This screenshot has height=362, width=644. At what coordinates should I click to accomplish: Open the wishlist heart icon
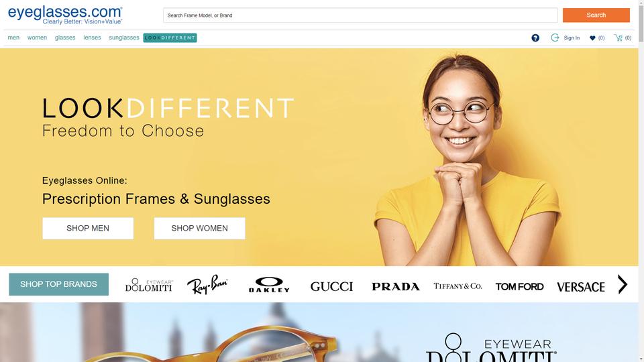(592, 38)
